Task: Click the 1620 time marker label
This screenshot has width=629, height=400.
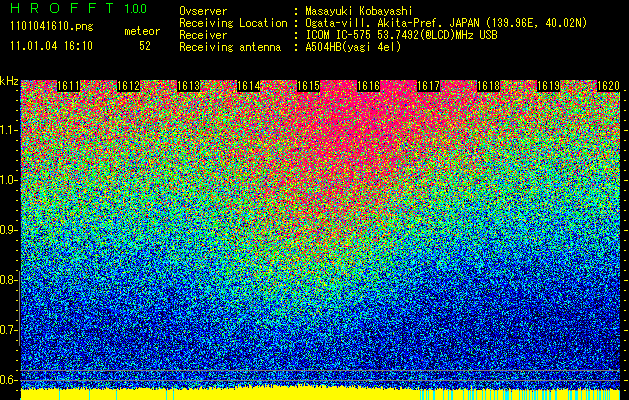Action: (x=609, y=86)
